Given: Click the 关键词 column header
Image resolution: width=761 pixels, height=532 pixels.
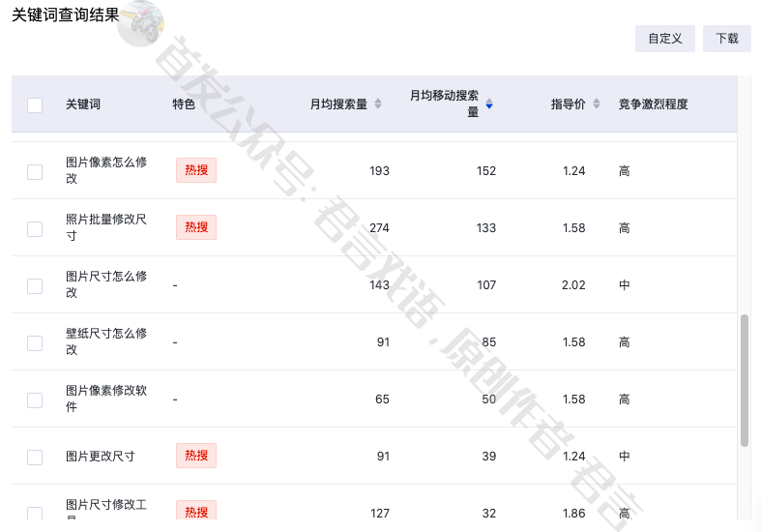Looking at the screenshot, I should pyautogui.click(x=83, y=104).
